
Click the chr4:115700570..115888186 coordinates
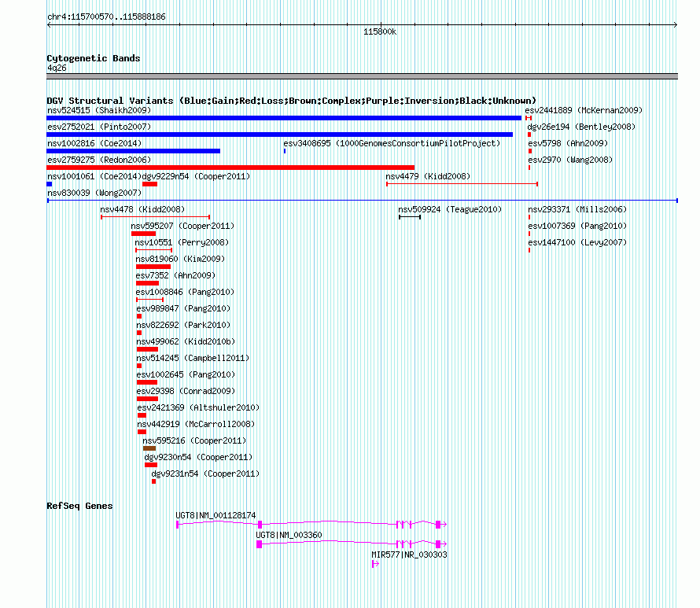point(106,17)
